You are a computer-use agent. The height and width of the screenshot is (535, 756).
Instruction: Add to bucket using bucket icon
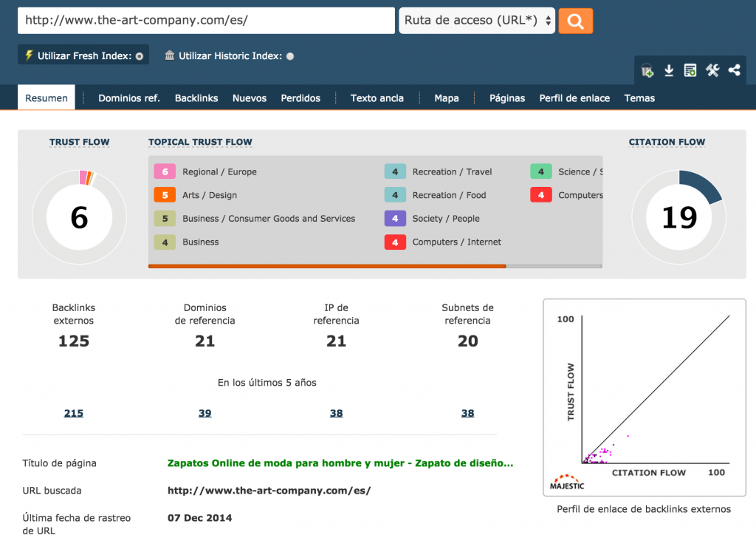pos(647,71)
